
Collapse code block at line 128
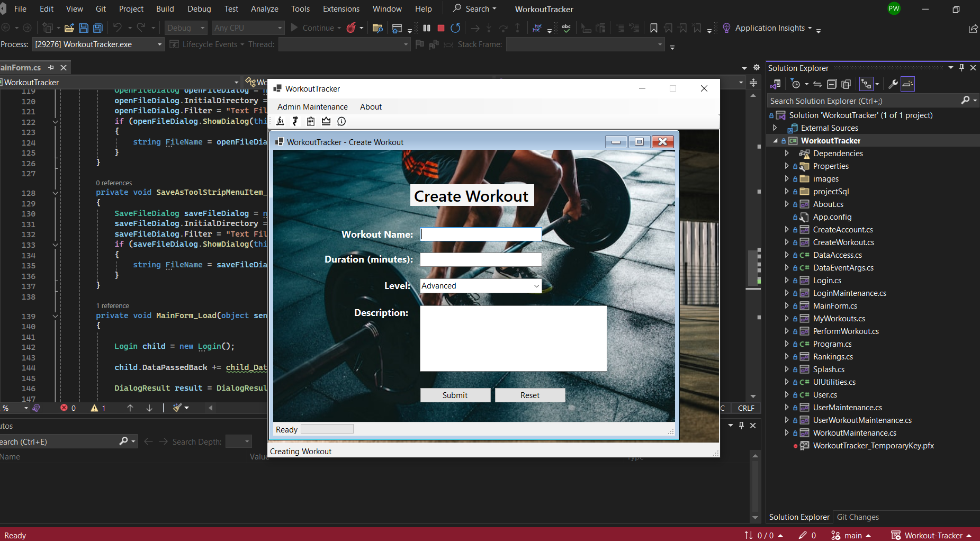(x=55, y=193)
